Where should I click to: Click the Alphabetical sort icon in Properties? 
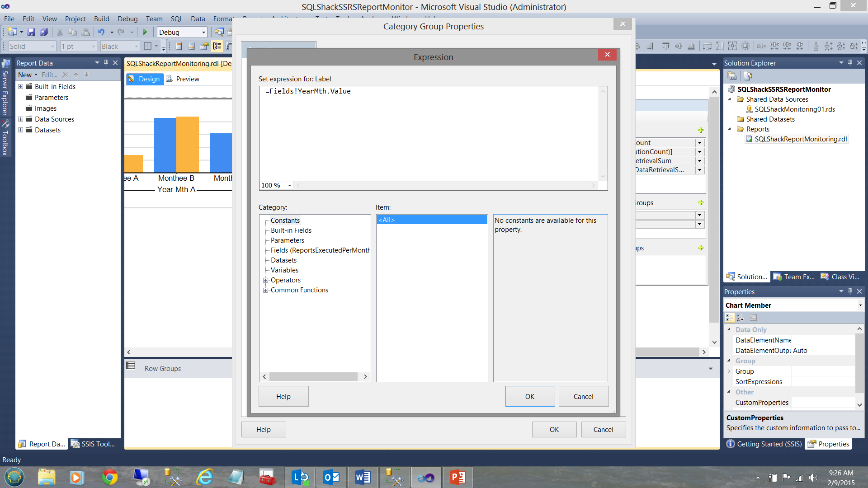coord(740,318)
